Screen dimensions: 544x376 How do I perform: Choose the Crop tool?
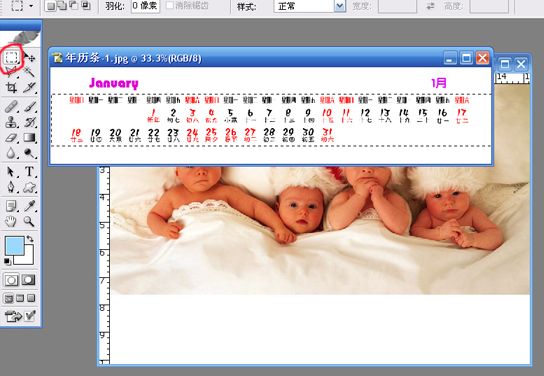tap(11, 87)
